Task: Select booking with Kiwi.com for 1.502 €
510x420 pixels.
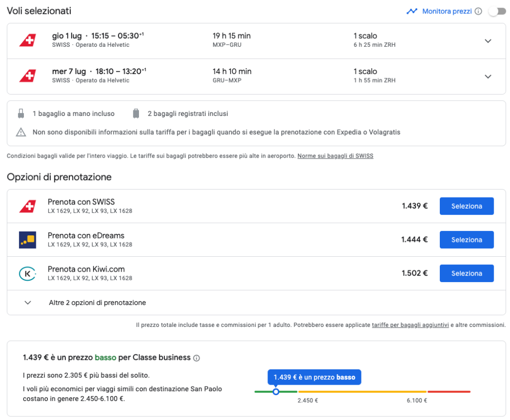Action: tap(467, 273)
